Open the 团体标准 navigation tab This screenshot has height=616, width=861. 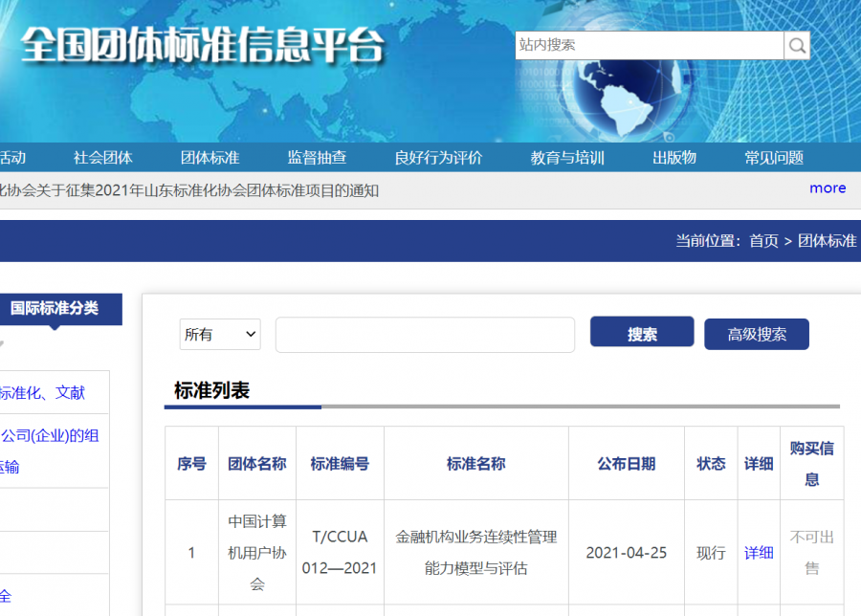pyautogui.click(x=210, y=158)
